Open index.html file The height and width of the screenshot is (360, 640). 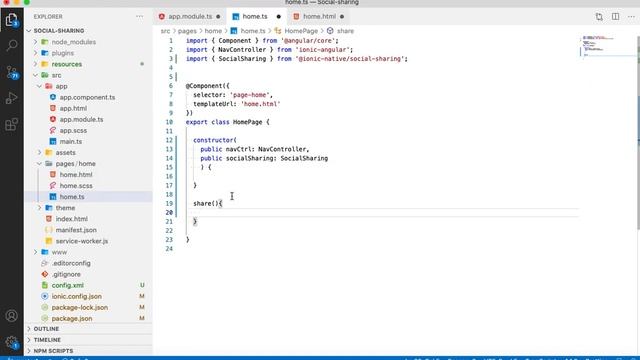(x=71, y=219)
